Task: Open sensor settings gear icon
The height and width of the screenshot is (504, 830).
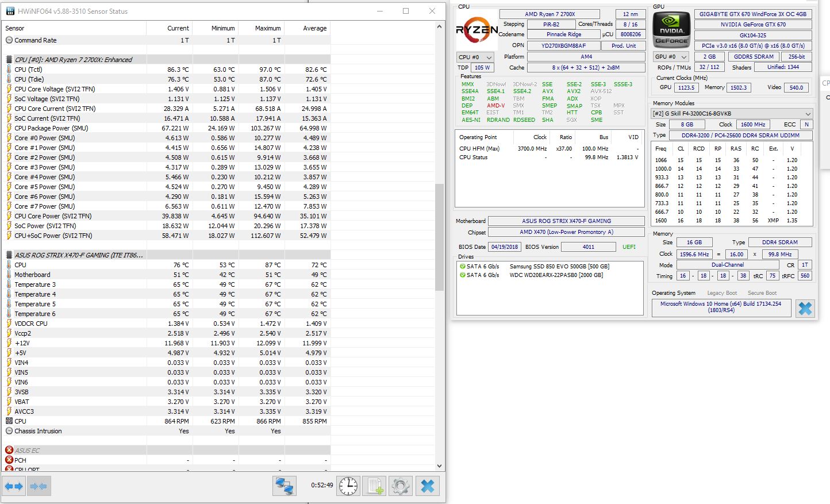Action: click(401, 486)
